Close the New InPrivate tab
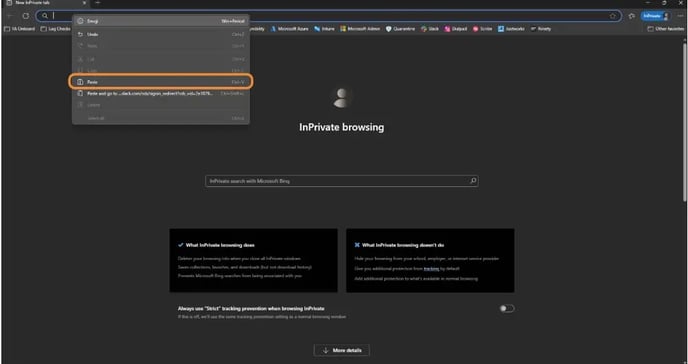The height and width of the screenshot is (364, 688). tap(84, 3)
